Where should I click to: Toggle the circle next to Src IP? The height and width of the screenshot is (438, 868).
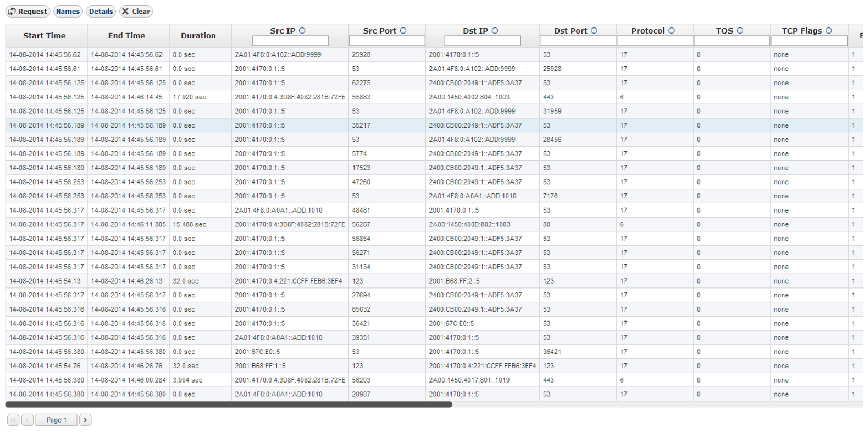303,31
